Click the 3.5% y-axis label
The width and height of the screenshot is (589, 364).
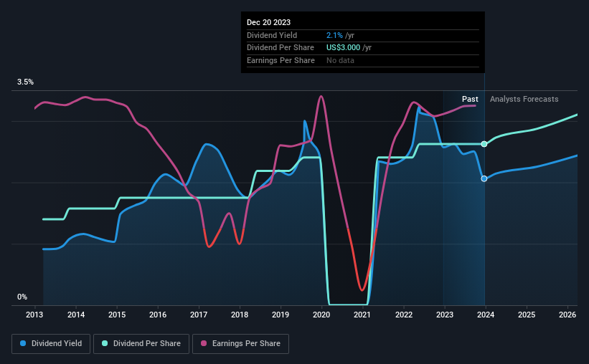pos(25,82)
